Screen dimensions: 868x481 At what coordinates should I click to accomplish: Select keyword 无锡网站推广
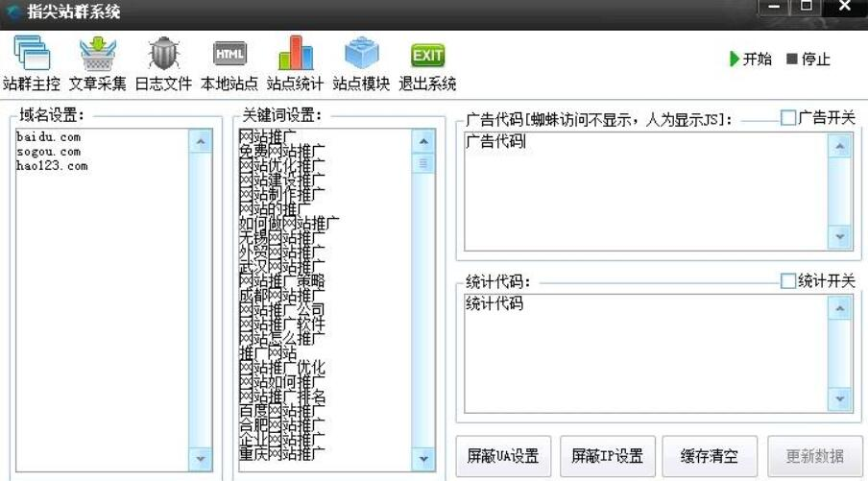pyautogui.click(x=282, y=237)
